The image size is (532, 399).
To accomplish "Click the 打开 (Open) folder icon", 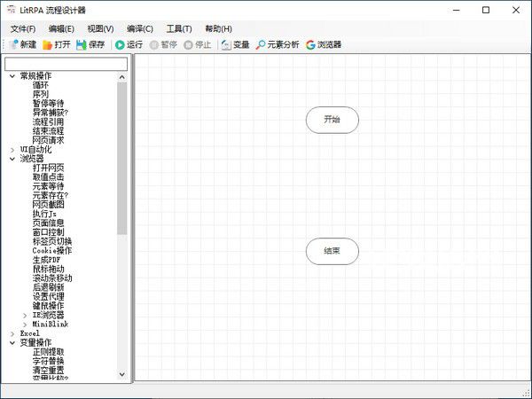I will 47,45.
